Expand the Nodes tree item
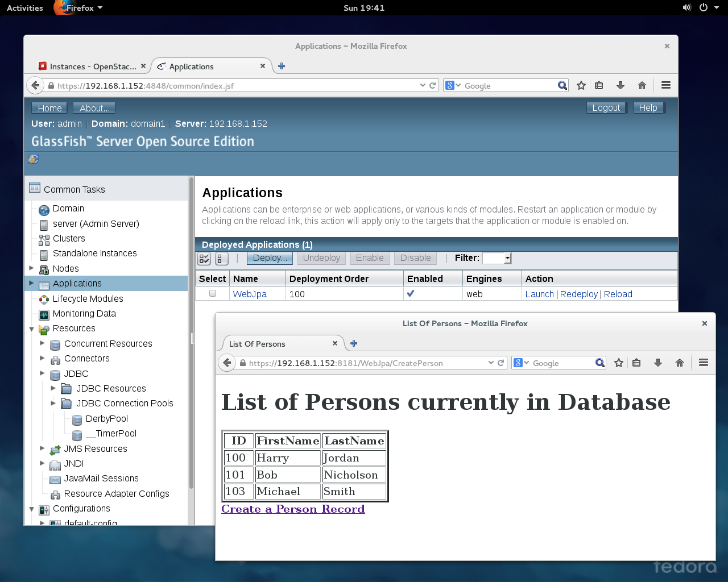Viewport: 728px width, 582px height. pos(32,268)
